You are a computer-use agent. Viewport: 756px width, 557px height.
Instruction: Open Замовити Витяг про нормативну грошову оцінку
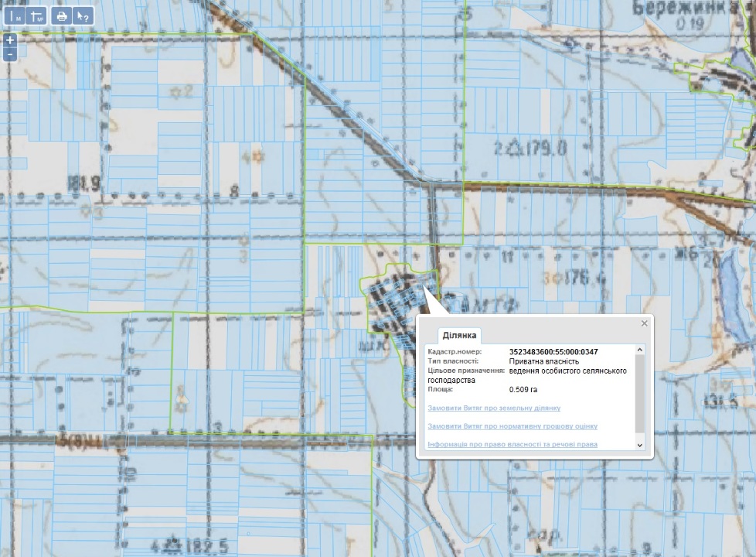pyautogui.click(x=512, y=426)
